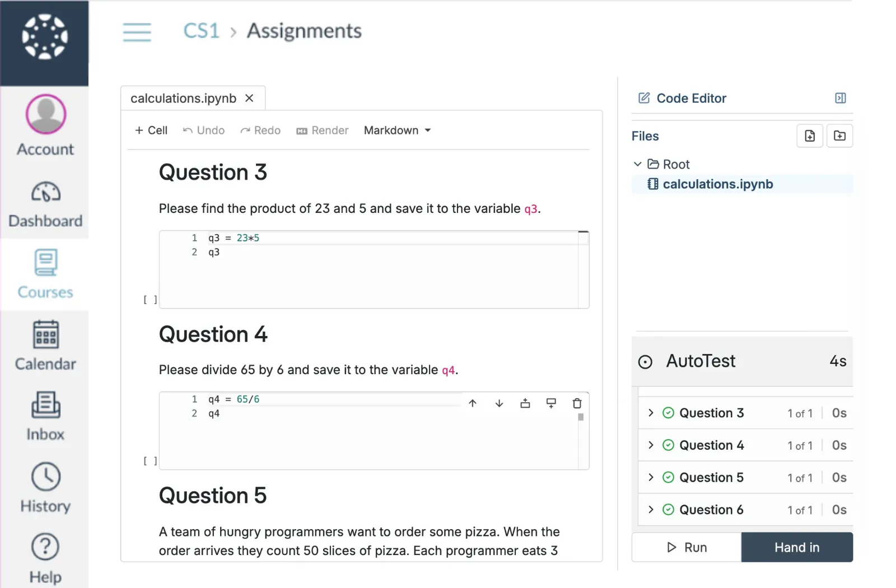Click the Undo button

click(x=204, y=130)
